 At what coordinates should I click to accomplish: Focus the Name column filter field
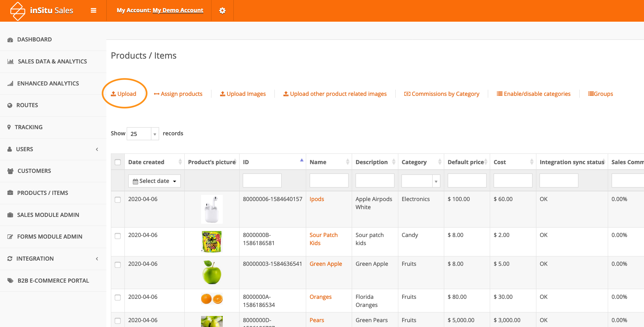coord(329,181)
